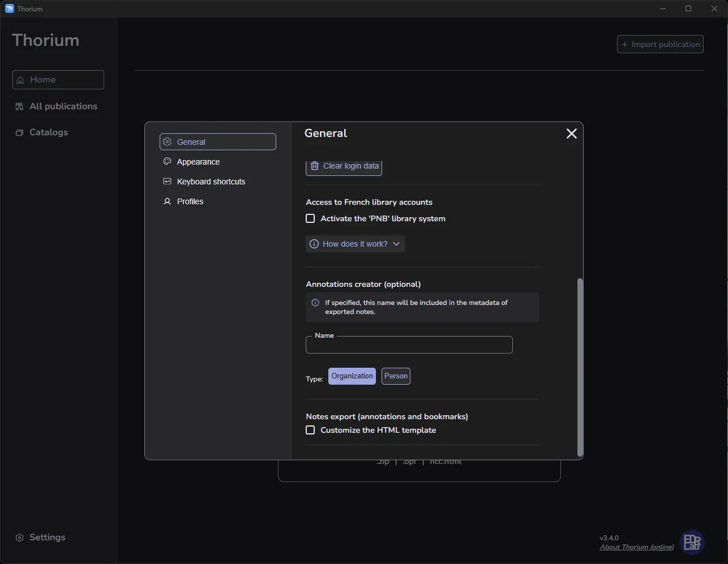This screenshot has width=728, height=564.
Task: Click the info icon in the annotations notice
Action: tap(315, 303)
